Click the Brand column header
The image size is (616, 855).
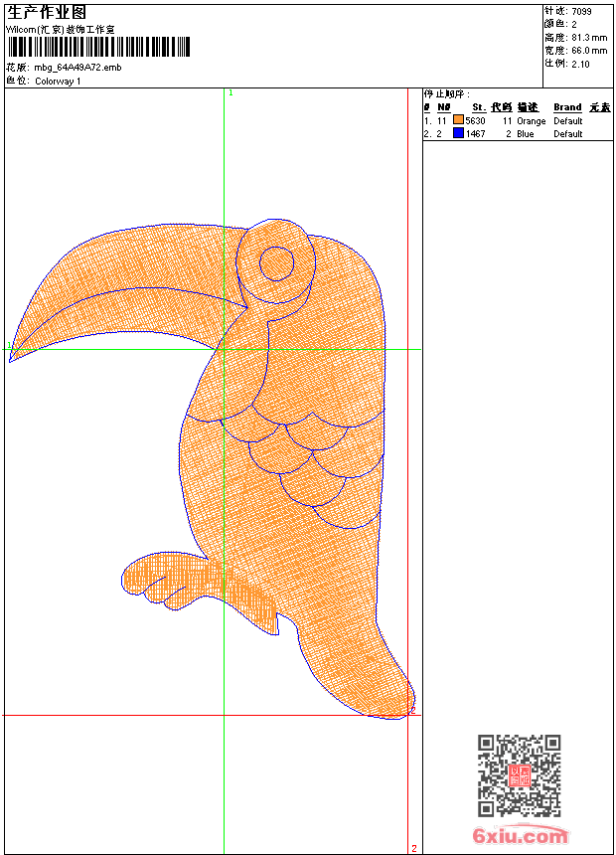(567, 107)
